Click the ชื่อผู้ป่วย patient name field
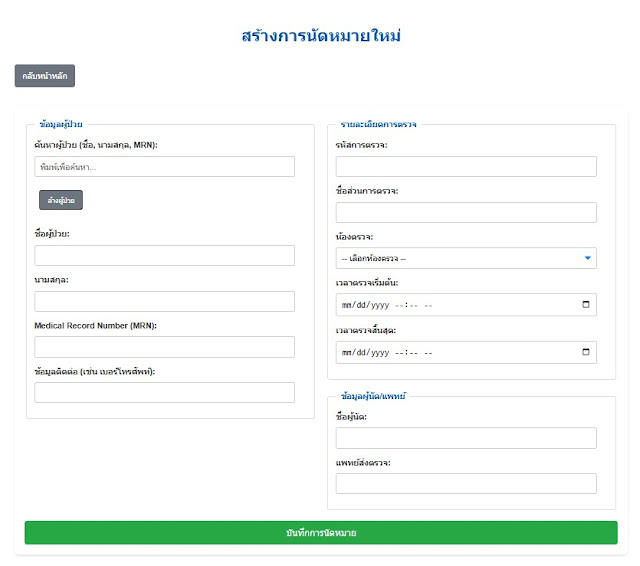This screenshot has height=566, width=640. [x=165, y=256]
